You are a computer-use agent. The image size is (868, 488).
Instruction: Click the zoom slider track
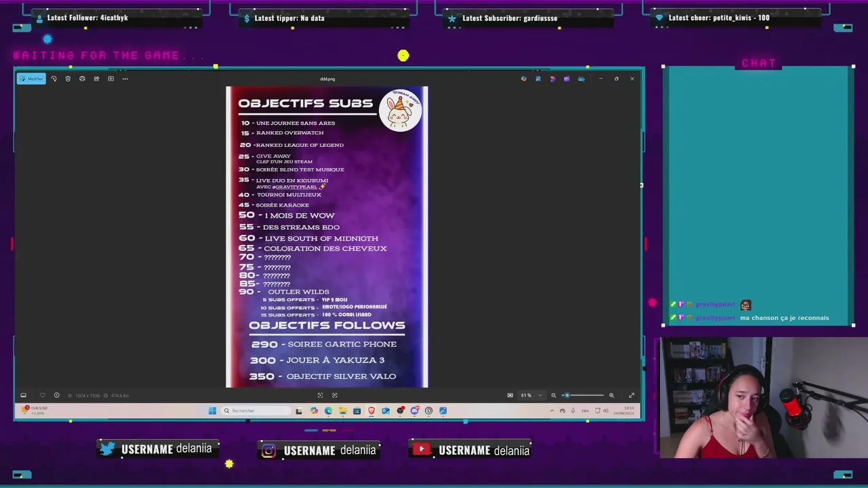tap(583, 395)
